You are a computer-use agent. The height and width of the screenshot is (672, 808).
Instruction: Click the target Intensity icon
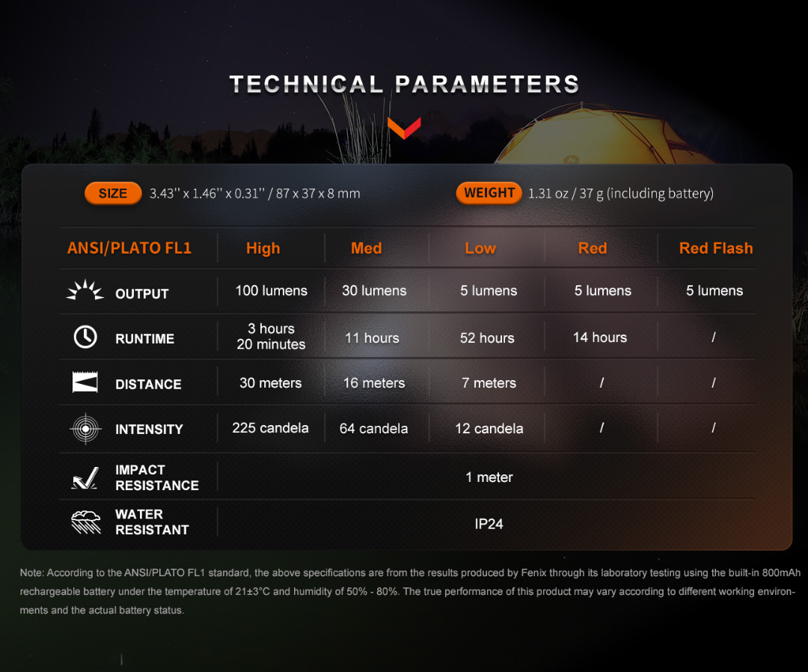tap(85, 428)
